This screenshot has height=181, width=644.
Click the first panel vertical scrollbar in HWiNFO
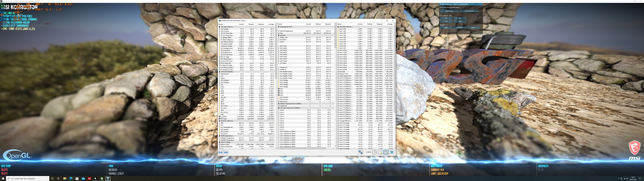coord(276,86)
